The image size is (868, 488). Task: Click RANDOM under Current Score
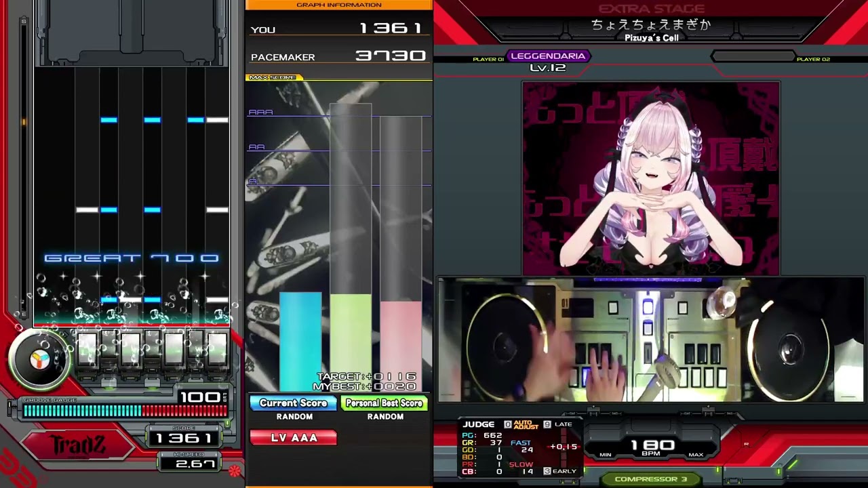294,417
